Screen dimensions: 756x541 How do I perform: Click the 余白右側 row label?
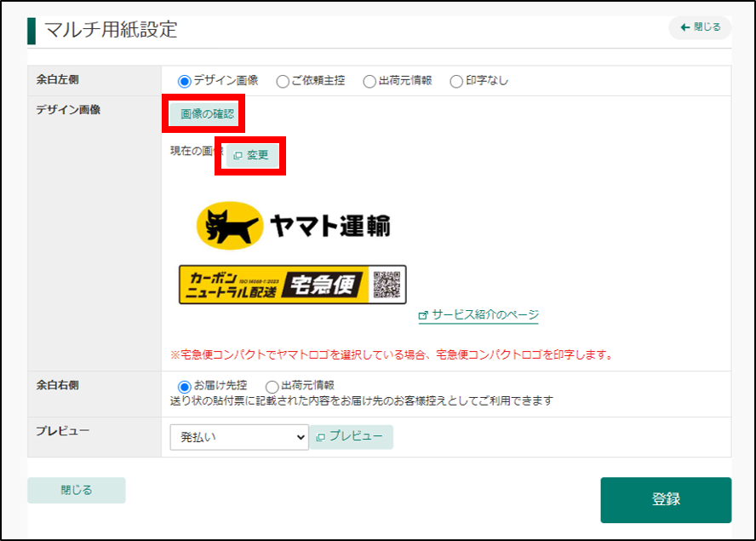coord(57,385)
